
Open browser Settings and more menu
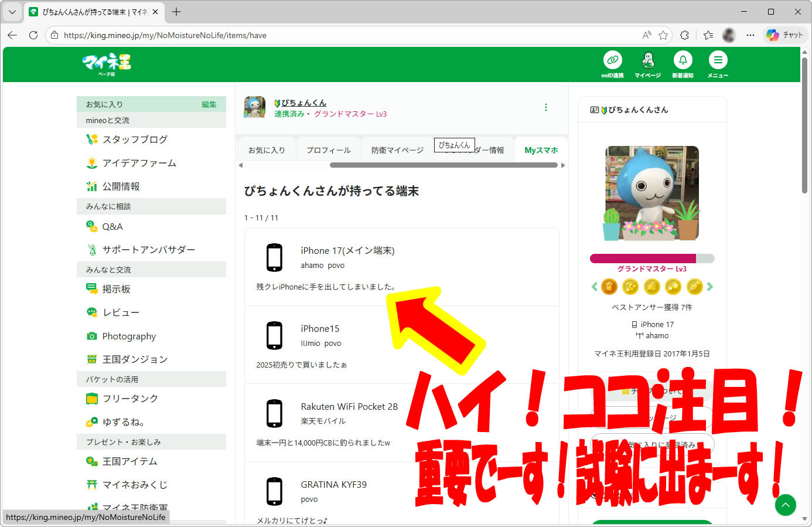(x=750, y=35)
